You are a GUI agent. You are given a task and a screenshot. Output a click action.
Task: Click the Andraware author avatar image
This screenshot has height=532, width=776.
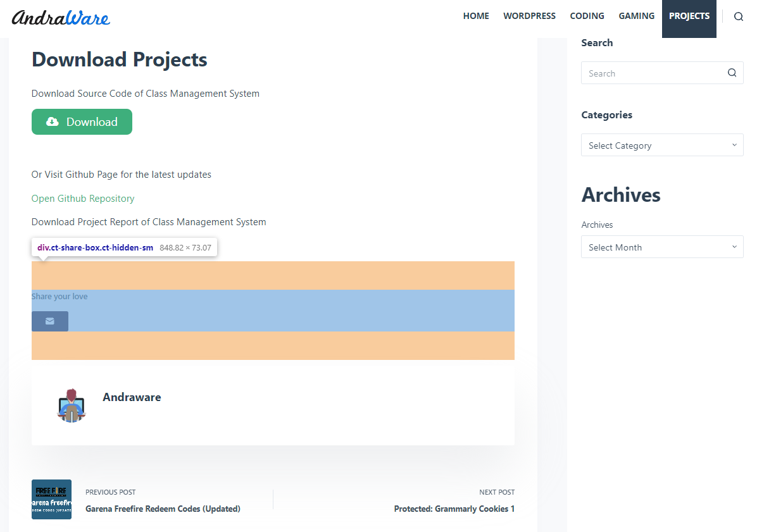coord(72,405)
